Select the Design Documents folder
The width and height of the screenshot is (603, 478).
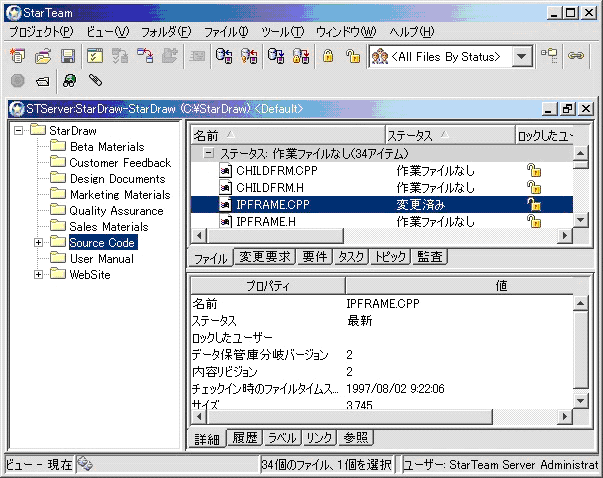(x=117, y=179)
